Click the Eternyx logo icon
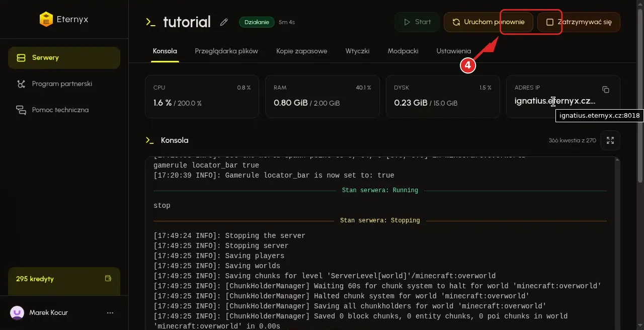 point(46,20)
